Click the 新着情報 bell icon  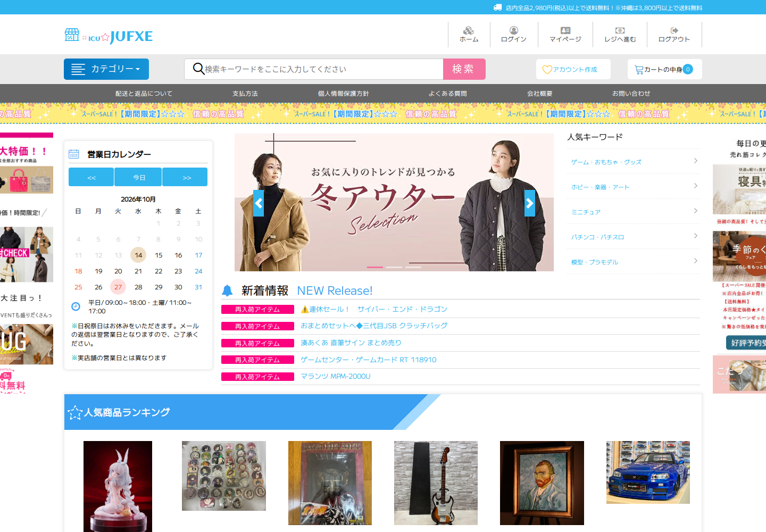click(227, 290)
